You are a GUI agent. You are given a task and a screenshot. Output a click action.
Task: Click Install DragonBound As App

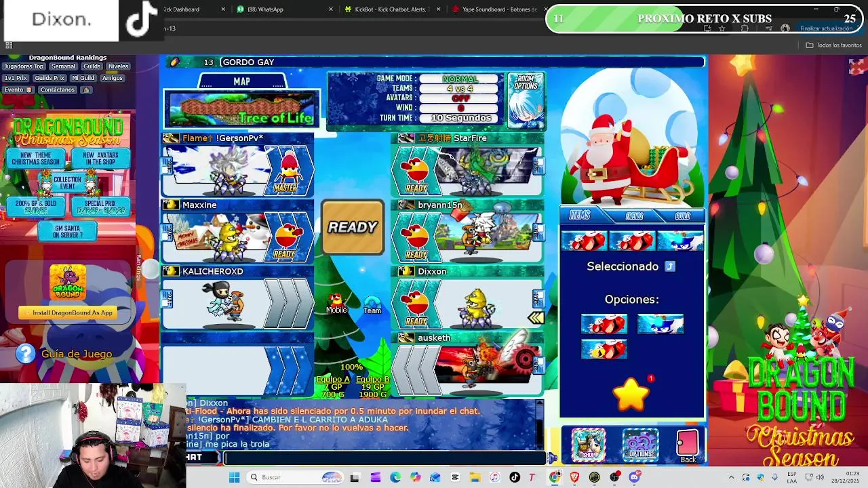tap(68, 312)
